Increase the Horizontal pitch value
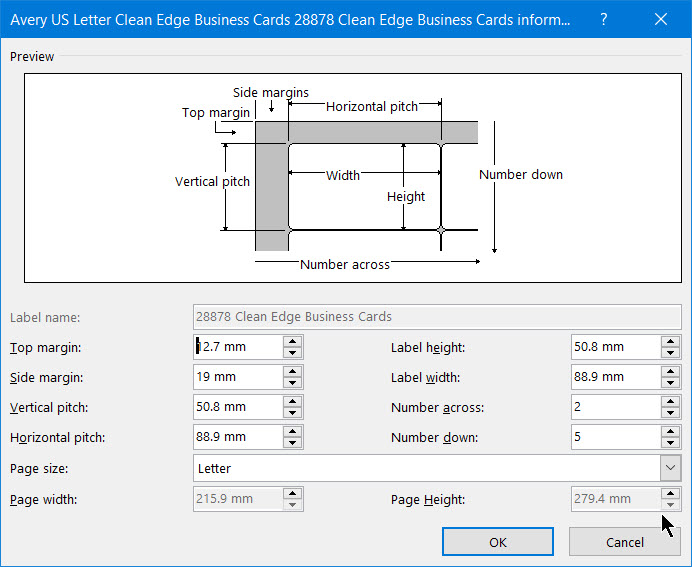The width and height of the screenshot is (692, 567). pos(292,431)
